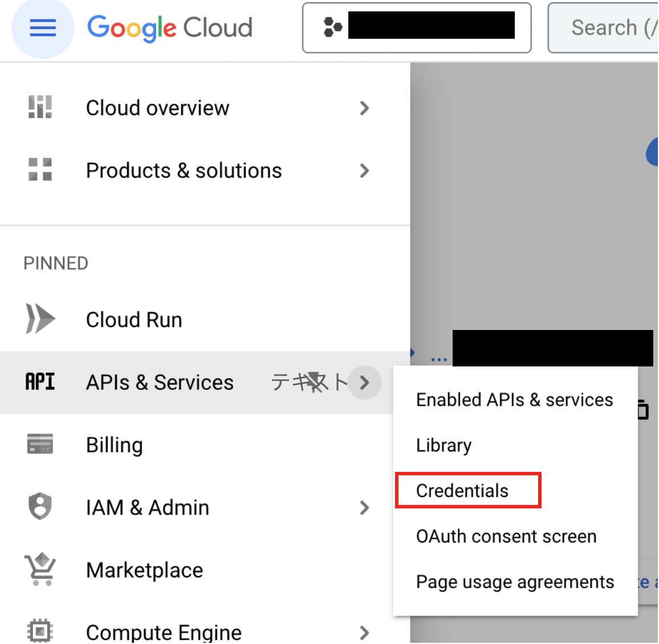Click the Cloud overview icon
The image size is (659, 644).
pyautogui.click(x=40, y=107)
